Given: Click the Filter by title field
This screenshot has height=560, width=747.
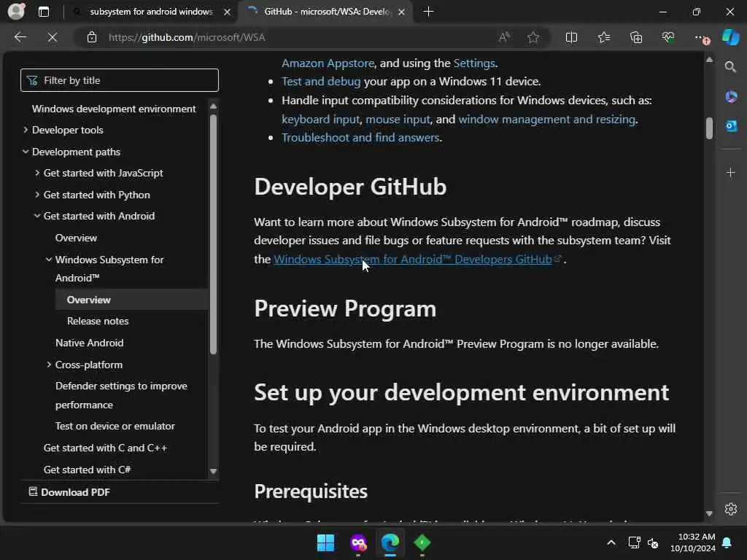Looking at the screenshot, I should click(x=120, y=80).
